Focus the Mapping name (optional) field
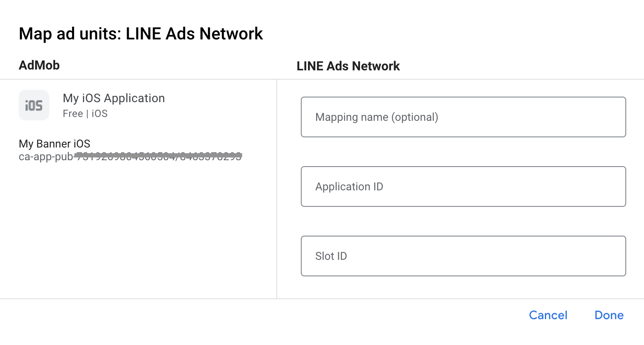This screenshot has height=345, width=644. pyautogui.click(x=463, y=117)
